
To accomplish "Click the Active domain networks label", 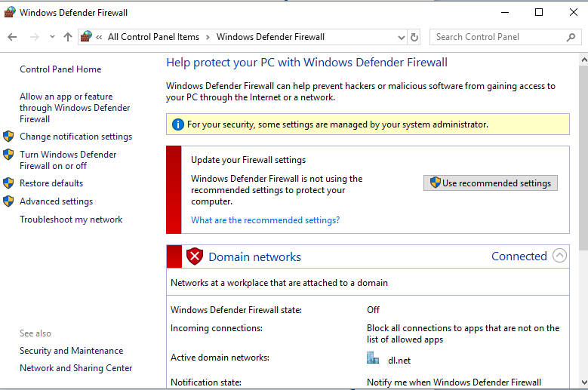I will [x=220, y=358].
